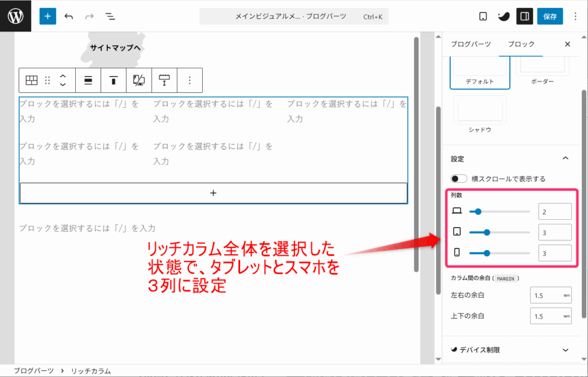Image resolution: width=588 pixels, height=377 pixels.
Task: Change the block alignment
Action: click(x=88, y=80)
